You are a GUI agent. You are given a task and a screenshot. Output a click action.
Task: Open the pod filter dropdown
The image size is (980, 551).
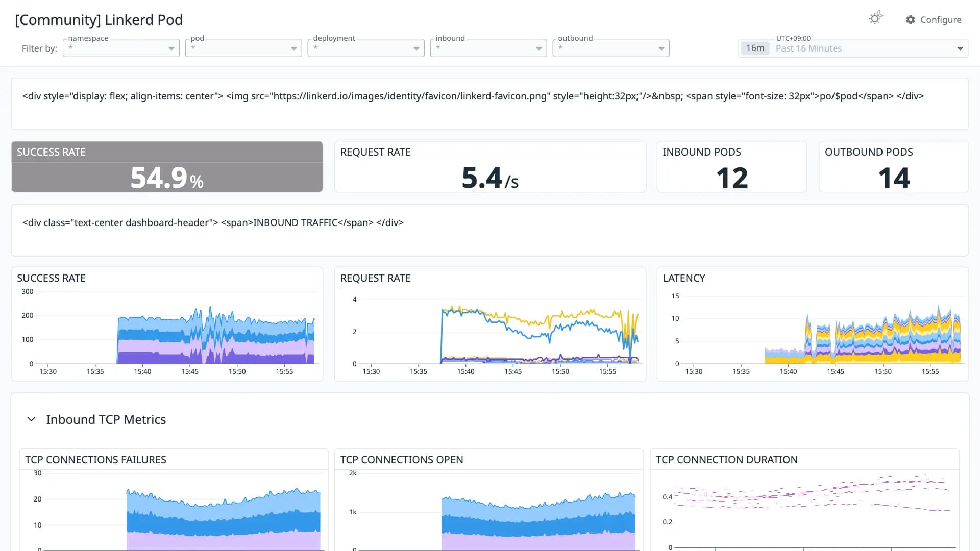243,48
